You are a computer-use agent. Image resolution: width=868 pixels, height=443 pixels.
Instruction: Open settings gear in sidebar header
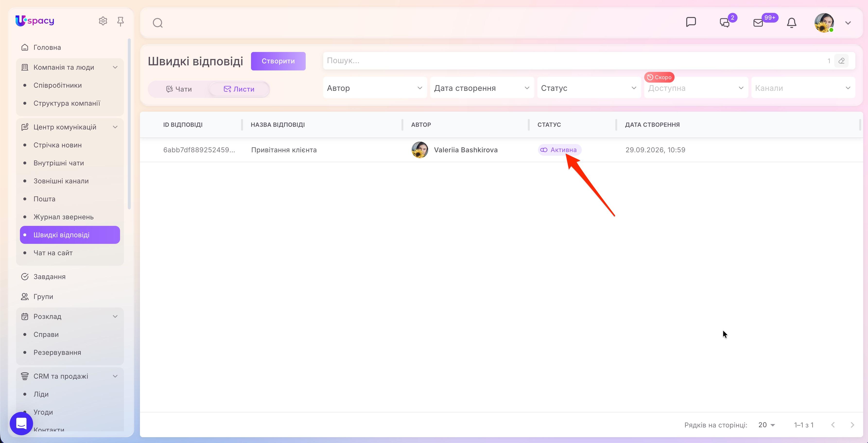pyautogui.click(x=103, y=21)
